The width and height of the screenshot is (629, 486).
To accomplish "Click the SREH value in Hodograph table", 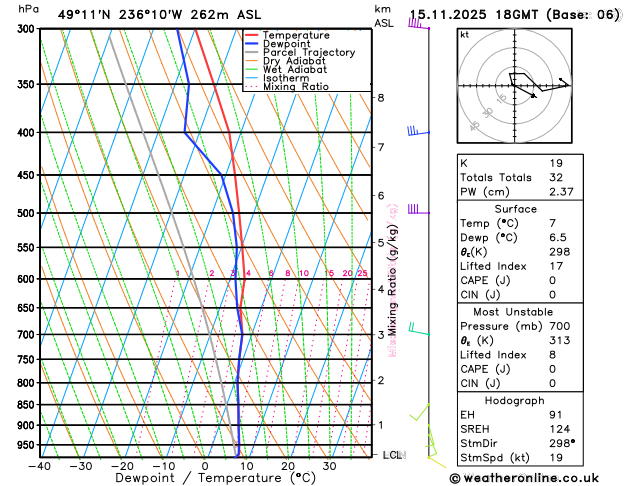I will coord(560,429).
